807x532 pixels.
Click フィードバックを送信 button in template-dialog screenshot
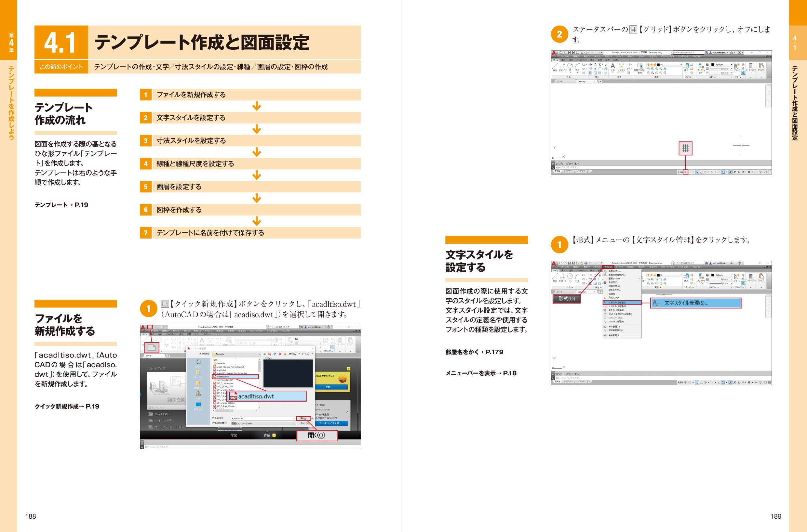click(x=332, y=423)
